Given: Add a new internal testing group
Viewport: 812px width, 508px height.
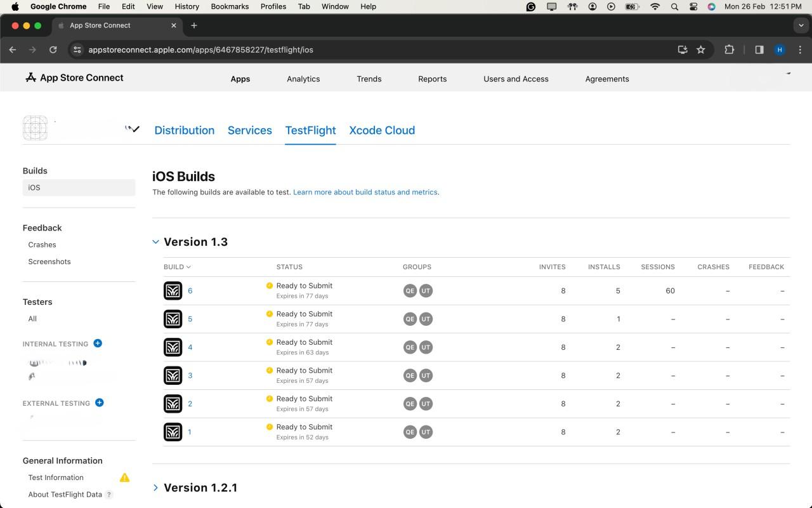Looking at the screenshot, I should point(98,344).
